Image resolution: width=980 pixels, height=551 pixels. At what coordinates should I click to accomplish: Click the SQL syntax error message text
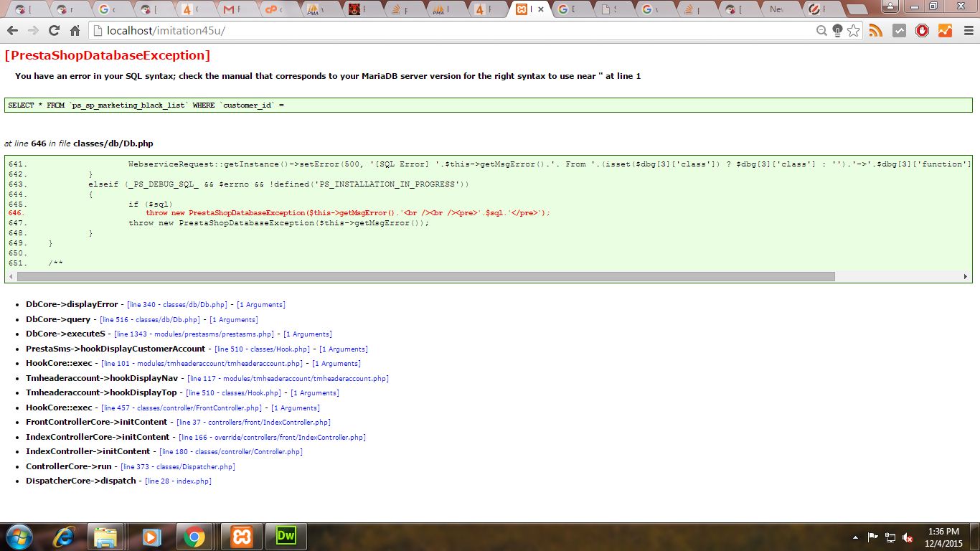pos(328,76)
